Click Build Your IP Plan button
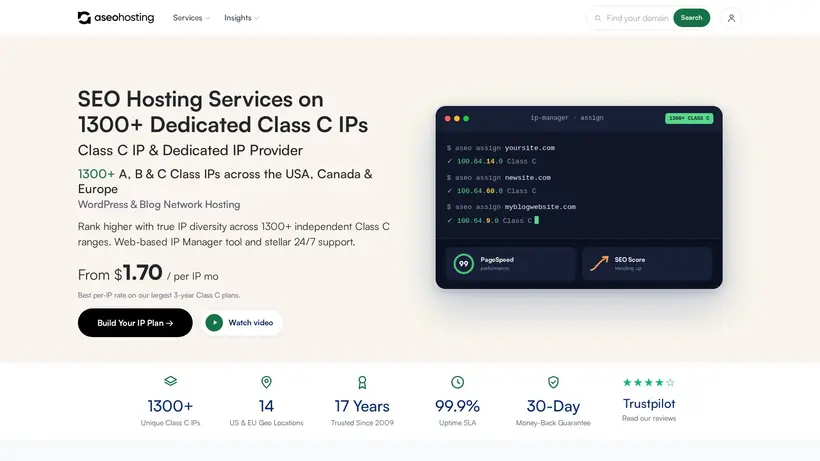The width and height of the screenshot is (820, 461). (135, 322)
